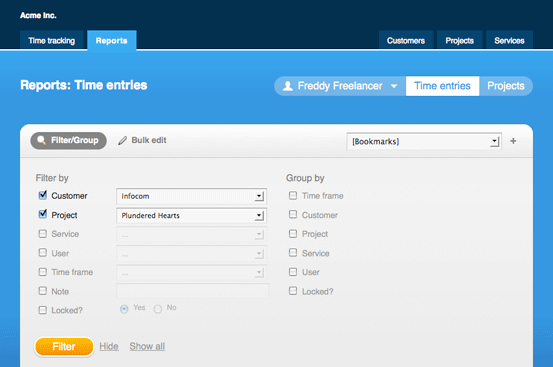Switch to the Time tracking tab

pyautogui.click(x=51, y=41)
